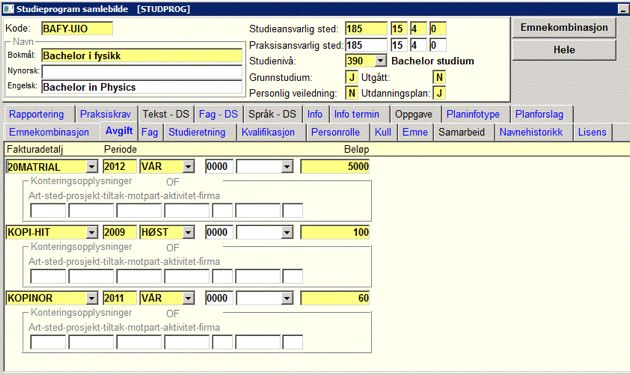Click the Periode year field 2011
This screenshot has width=630, height=375.
click(120, 298)
